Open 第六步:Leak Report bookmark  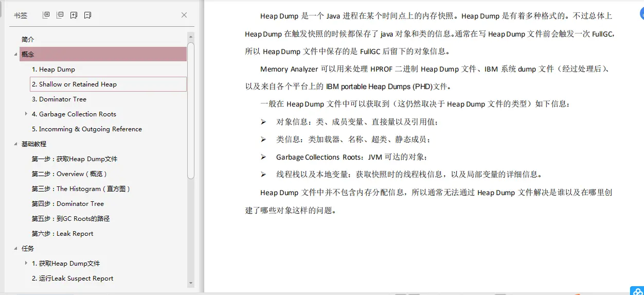click(63, 234)
